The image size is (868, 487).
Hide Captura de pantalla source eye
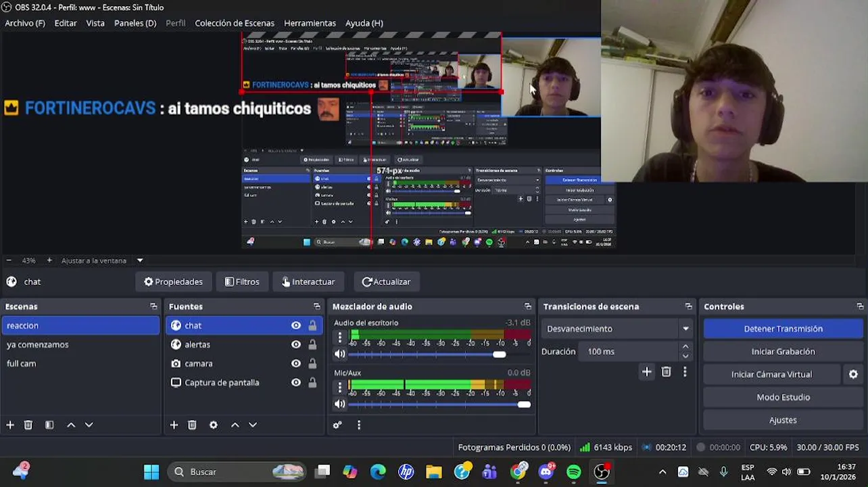pos(296,382)
